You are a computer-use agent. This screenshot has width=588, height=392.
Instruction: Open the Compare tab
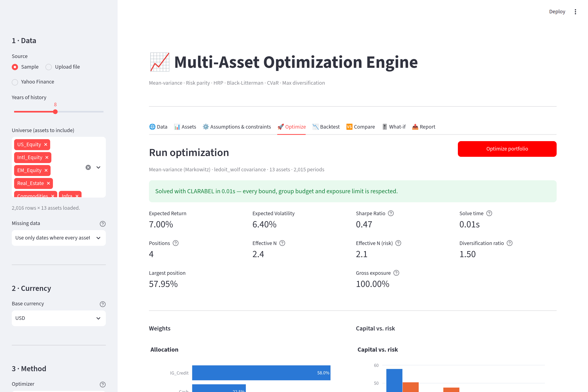pos(360,127)
